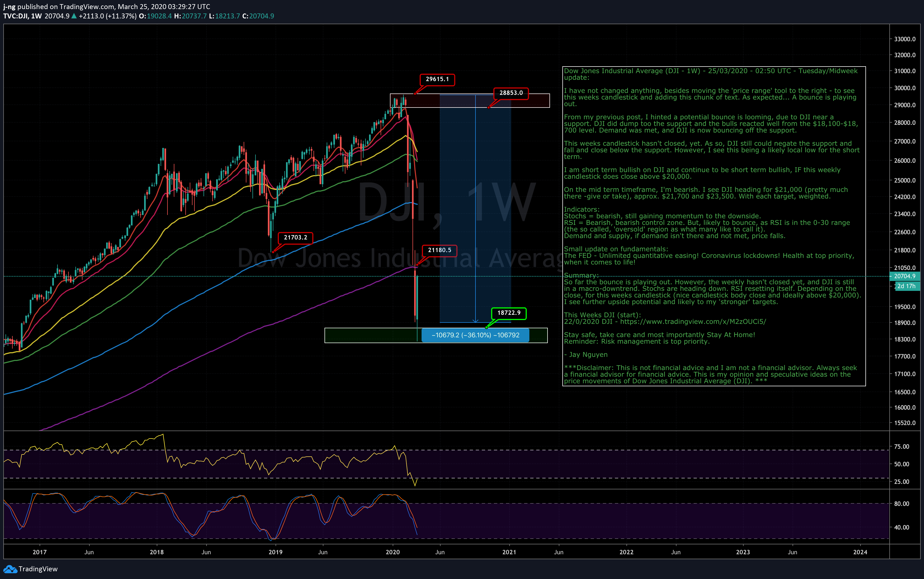Click the green 18722.9 price label

[508, 313]
